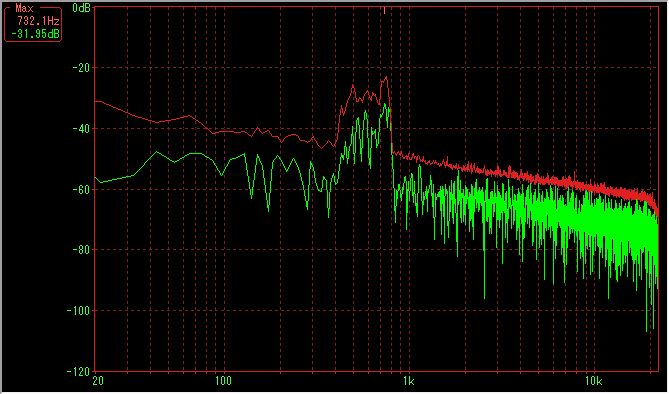The width and height of the screenshot is (669, 394).
Task: Click the 10k label on the frequency axis
Action: [x=594, y=381]
